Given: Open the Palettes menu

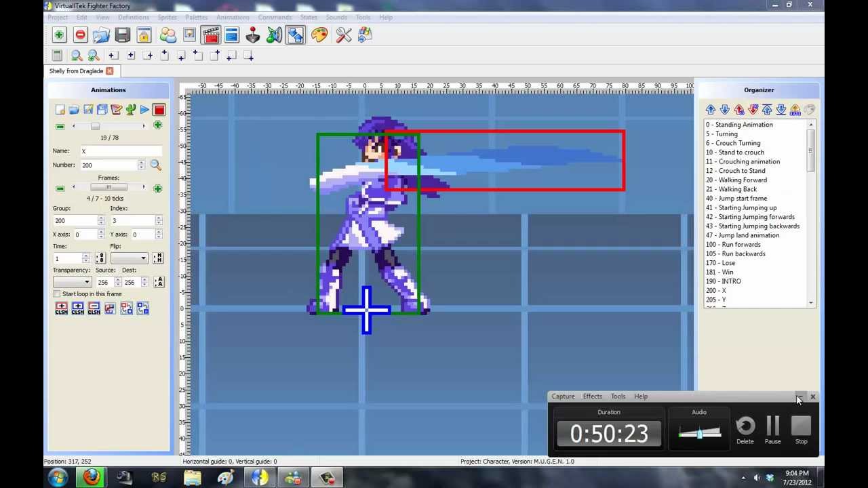Looking at the screenshot, I should (x=197, y=17).
